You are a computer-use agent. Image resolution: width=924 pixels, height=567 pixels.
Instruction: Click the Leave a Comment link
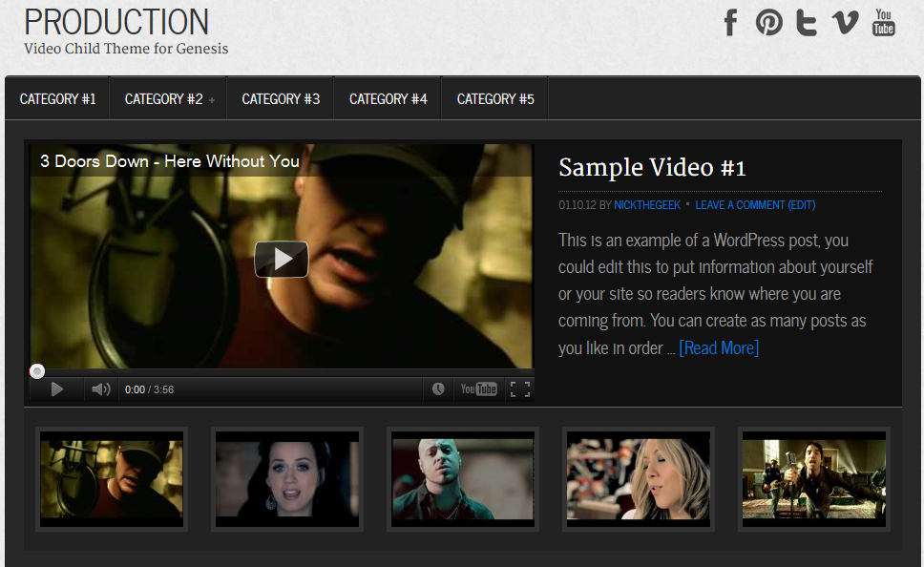739,205
